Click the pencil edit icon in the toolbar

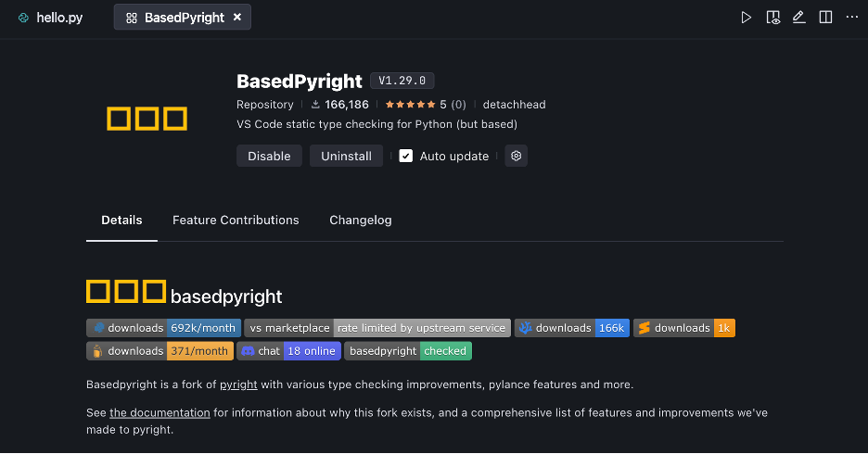(x=798, y=18)
